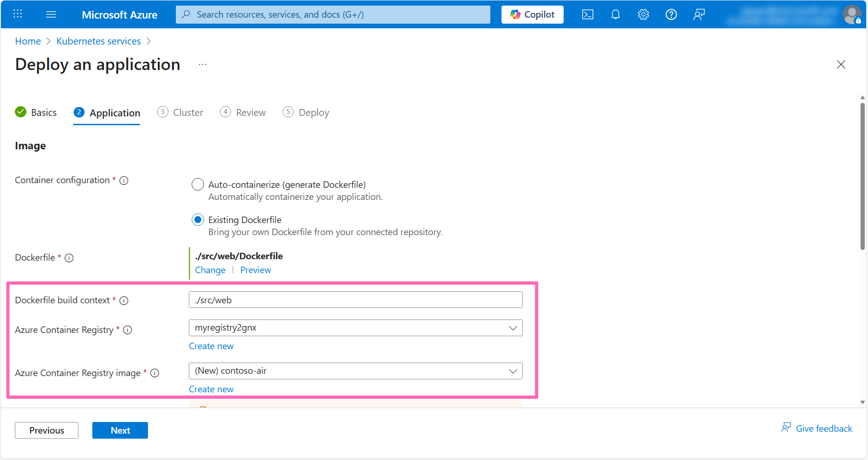Click inside the Dockerfile build context field
868x460 pixels.
click(x=355, y=300)
